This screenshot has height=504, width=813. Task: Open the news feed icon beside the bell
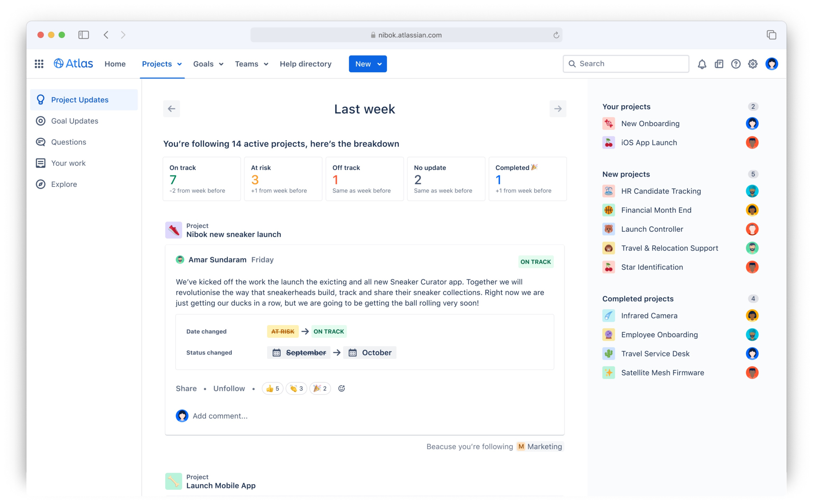pyautogui.click(x=719, y=64)
